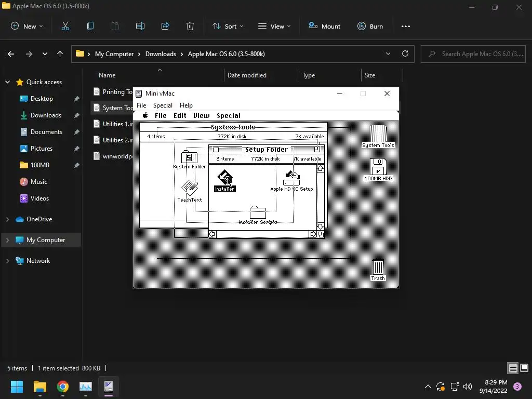Click the Refresh icon in address bar
Image resolution: width=532 pixels, height=399 pixels.
point(405,54)
